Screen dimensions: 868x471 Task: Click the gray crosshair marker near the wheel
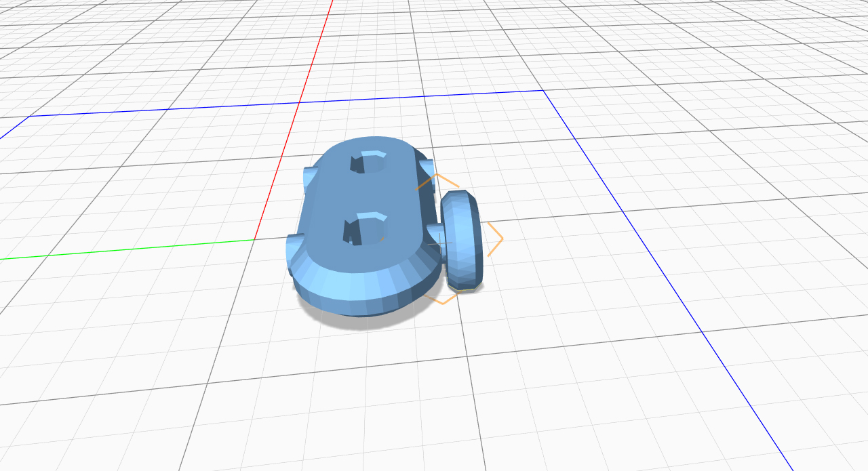(x=441, y=243)
